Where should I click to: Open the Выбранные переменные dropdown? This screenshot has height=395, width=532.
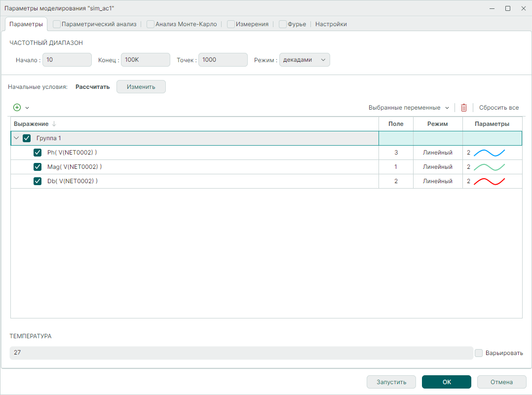pyautogui.click(x=409, y=108)
